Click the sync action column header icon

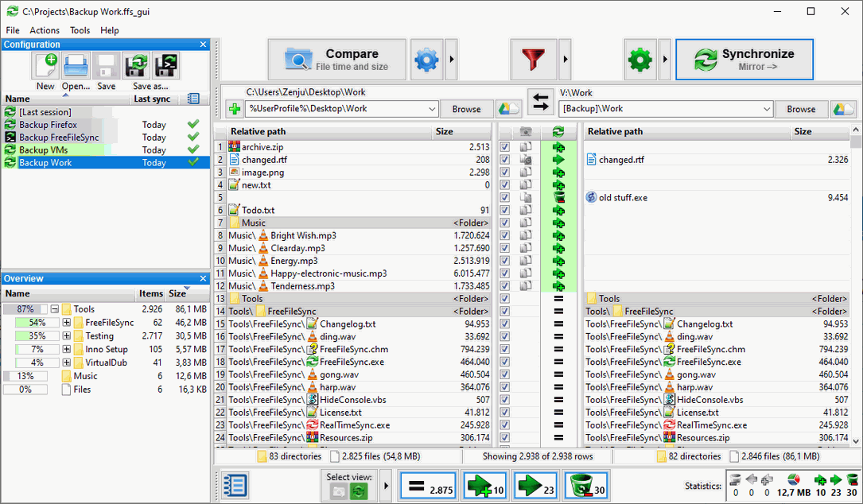[558, 131]
